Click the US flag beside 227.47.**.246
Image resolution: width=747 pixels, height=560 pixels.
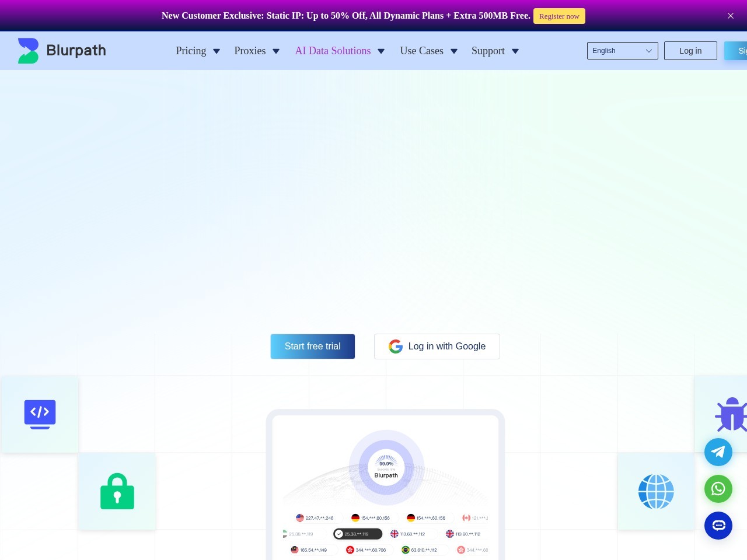300,518
